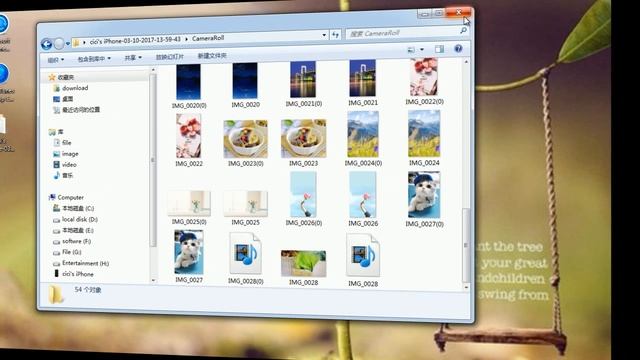640x360 pixels.
Task: Select Favorites in the navigation pane
Action: click(61, 77)
